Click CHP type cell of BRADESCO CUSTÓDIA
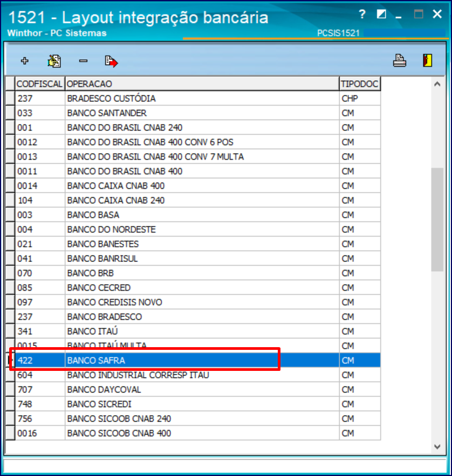 click(x=360, y=98)
